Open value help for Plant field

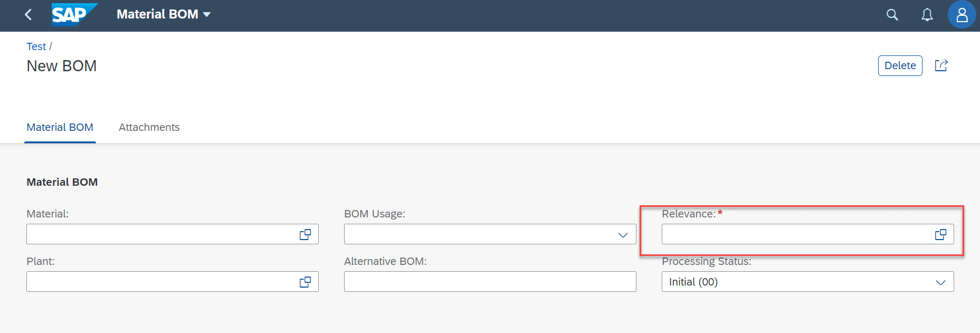click(x=305, y=282)
